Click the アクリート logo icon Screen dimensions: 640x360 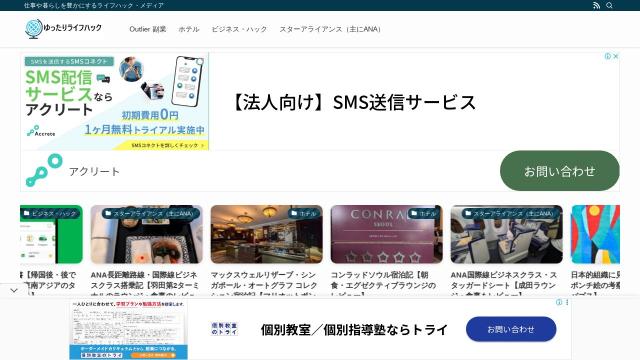[44, 170]
